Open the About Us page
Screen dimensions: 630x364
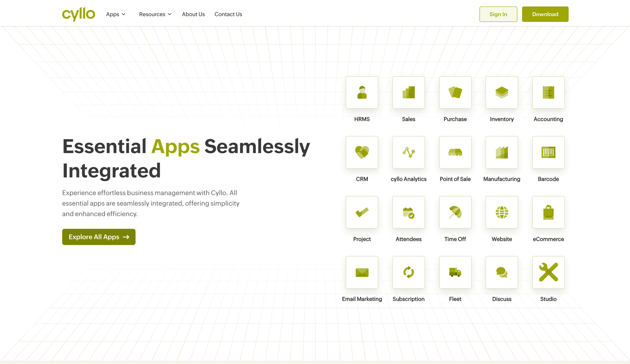193,14
